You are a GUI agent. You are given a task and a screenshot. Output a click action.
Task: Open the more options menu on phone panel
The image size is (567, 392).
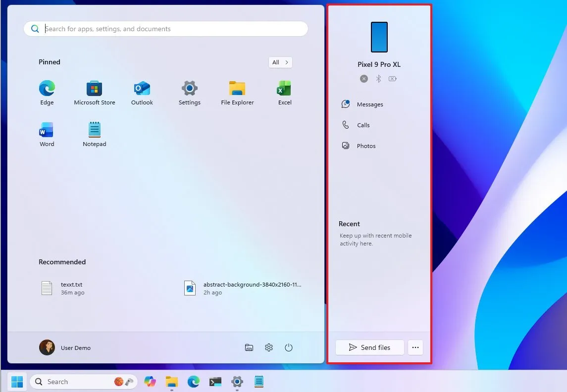click(415, 347)
